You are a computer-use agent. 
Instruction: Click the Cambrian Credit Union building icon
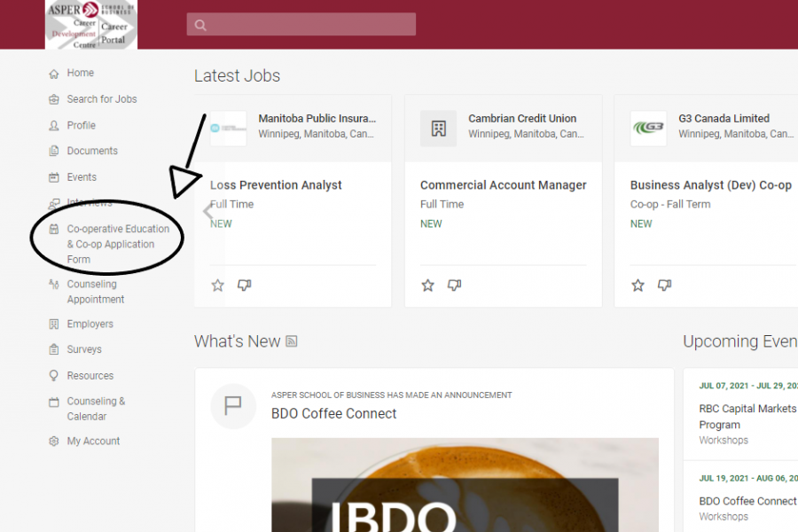438,129
